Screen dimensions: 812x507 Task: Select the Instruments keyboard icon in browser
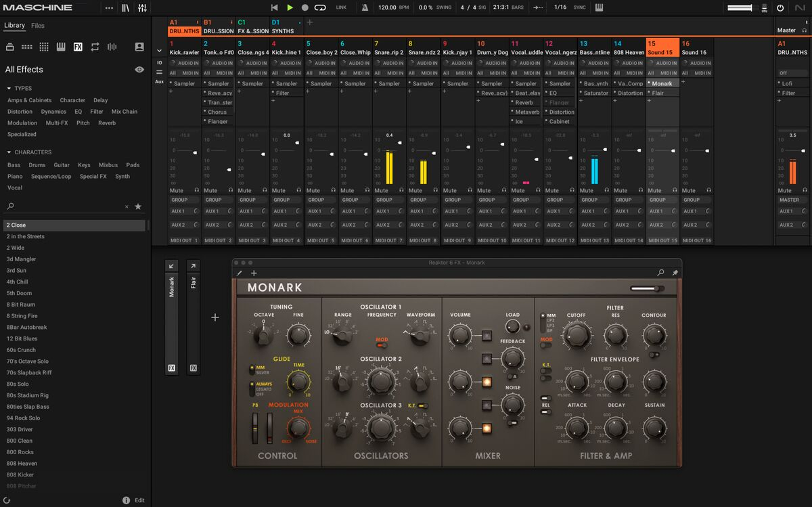(61, 47)
